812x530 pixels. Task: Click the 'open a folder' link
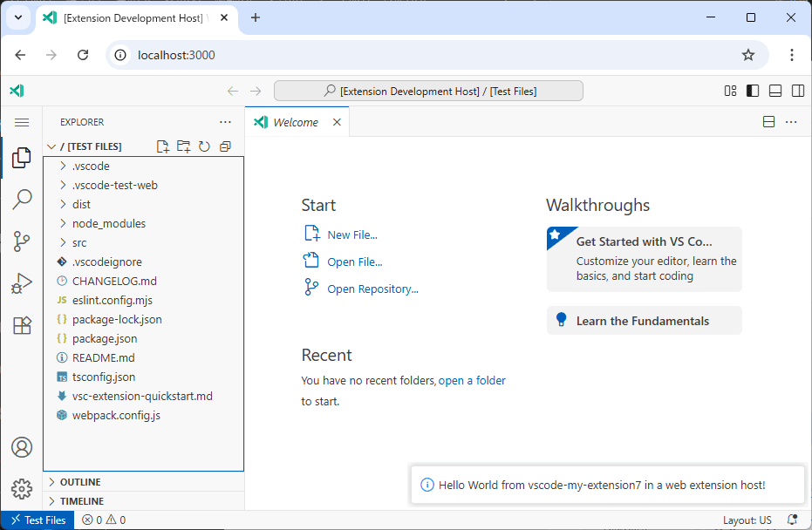(472, 380)
